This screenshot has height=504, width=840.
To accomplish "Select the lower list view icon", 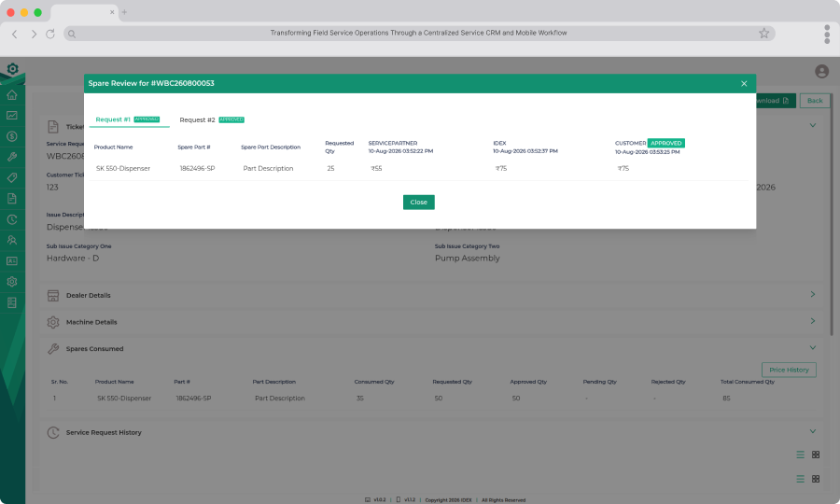I will [801, 479].
